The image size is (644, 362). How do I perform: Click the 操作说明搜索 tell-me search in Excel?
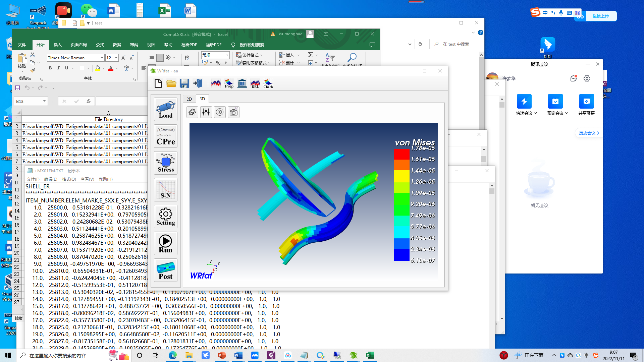252,45
